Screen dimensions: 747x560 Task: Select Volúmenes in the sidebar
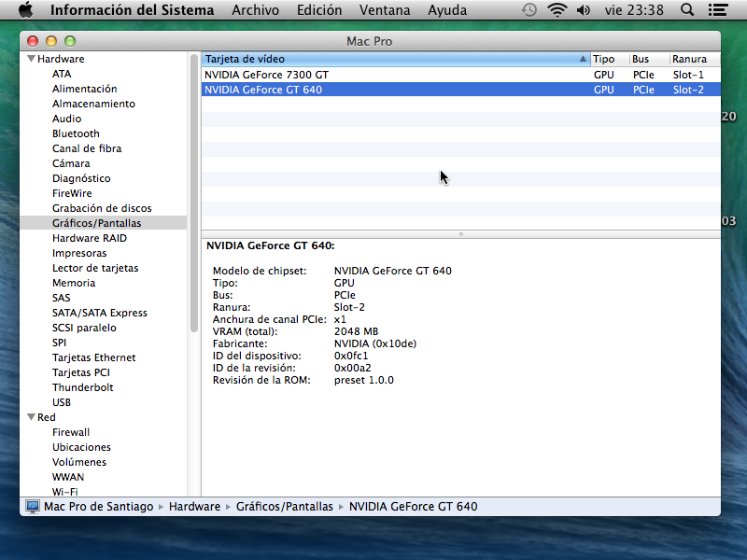pos(79,462)
